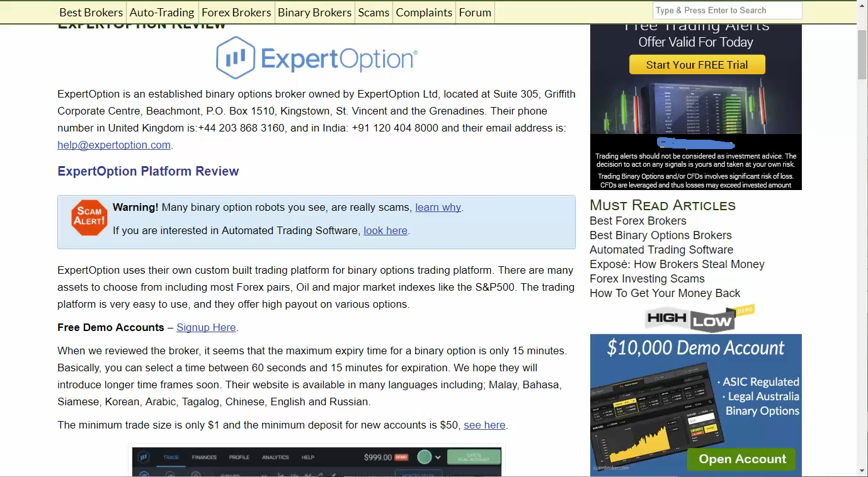The height and width of the screenshot is (477, 868).
Task: Click PROFILE tab in platform screenshot
Action: click(239, 457)
